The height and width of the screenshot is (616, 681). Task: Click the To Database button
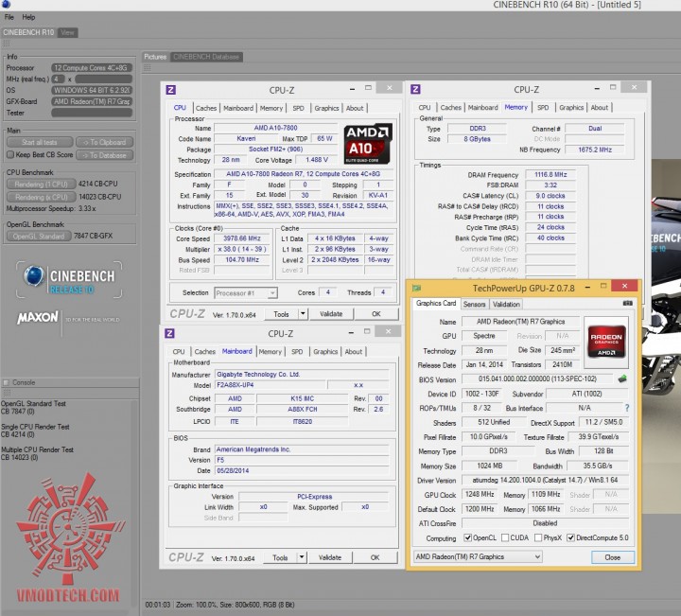pos(105,155)
